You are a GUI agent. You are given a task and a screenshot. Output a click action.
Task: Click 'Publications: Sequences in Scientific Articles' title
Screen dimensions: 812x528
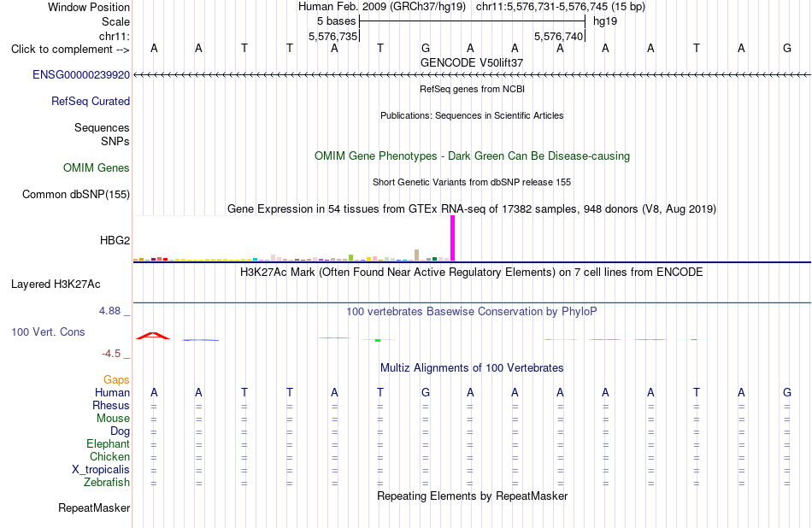(472, 116)
